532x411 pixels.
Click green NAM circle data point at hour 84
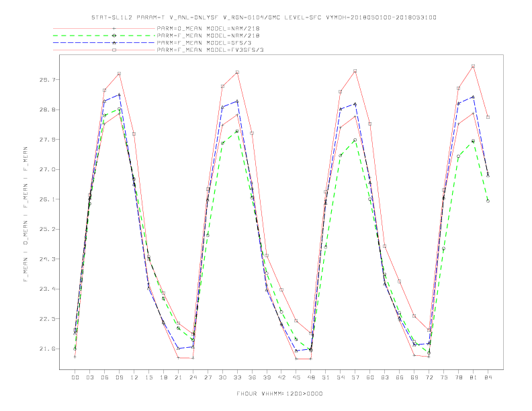[488, 201]
